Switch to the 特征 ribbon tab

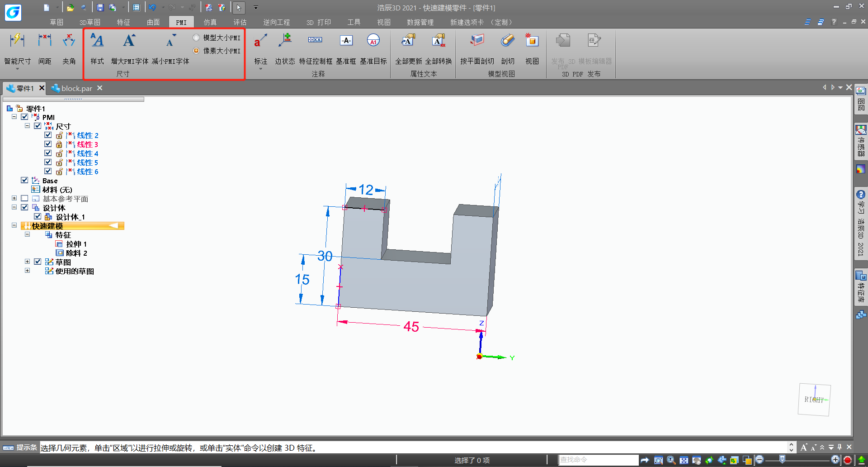pyautogui.click(x=123, y=22)
